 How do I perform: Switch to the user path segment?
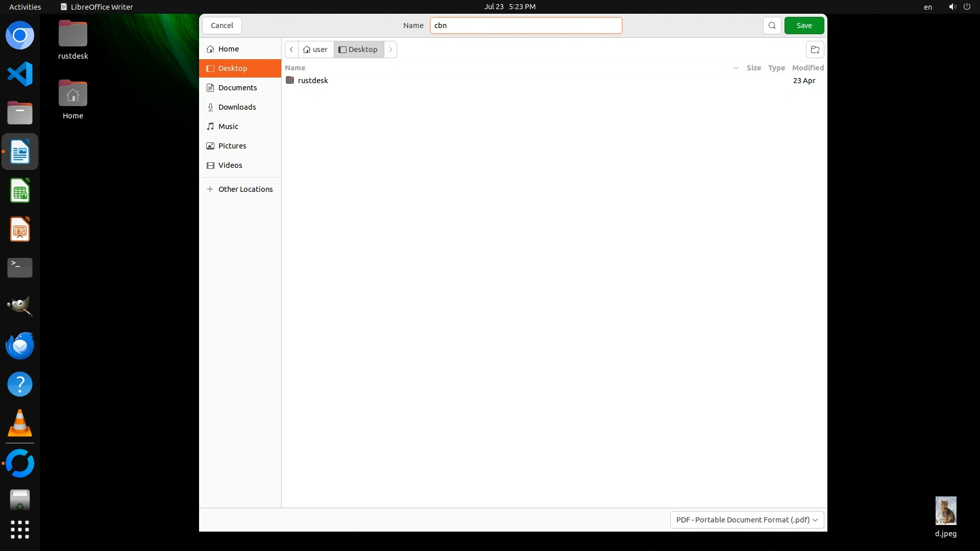(x=315, y=49)
